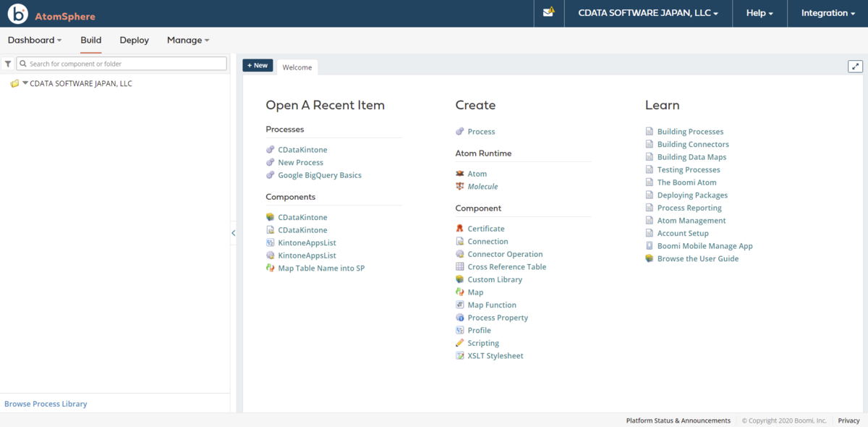Open the Dashboard dropdown menu
This screenshot has width=868, height=427.
pos(35,41)
